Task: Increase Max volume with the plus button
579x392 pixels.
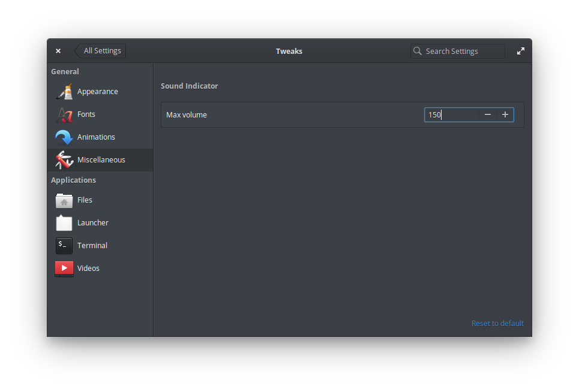Action: click(x=505, y=114)
